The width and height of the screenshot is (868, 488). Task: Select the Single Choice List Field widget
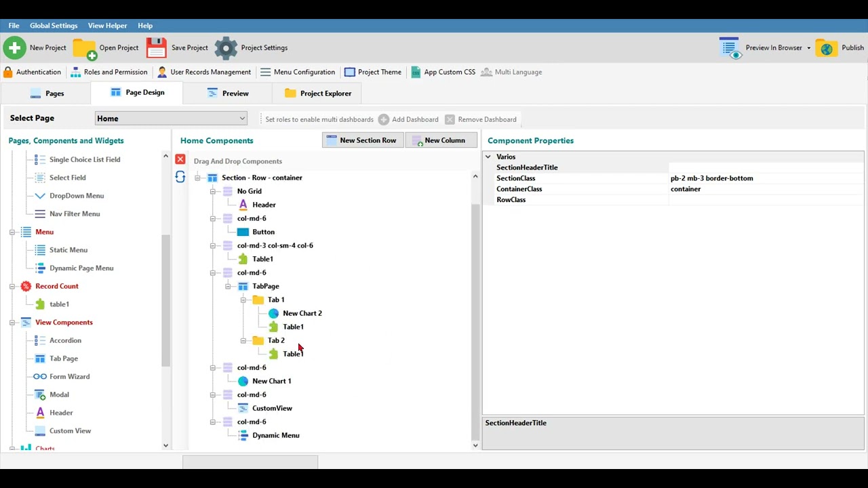click(x=85, y=159)
